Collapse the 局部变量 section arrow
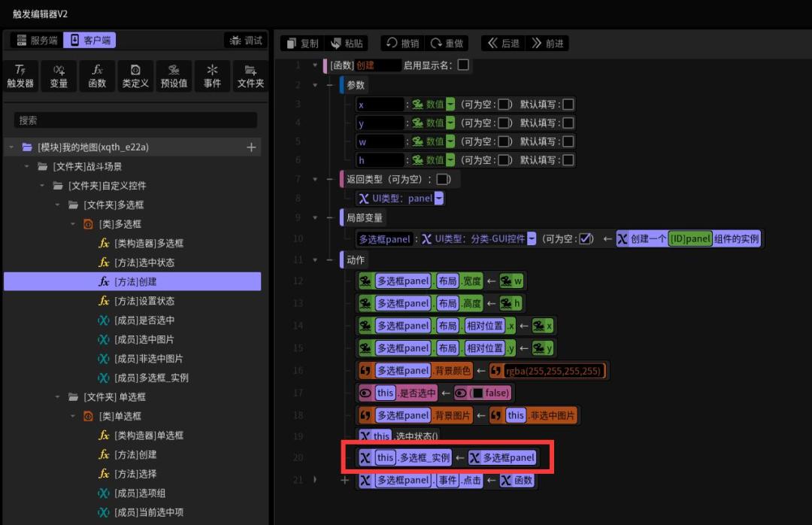The width and height of the screenshot is (812, 525). [x=315, y=217]
